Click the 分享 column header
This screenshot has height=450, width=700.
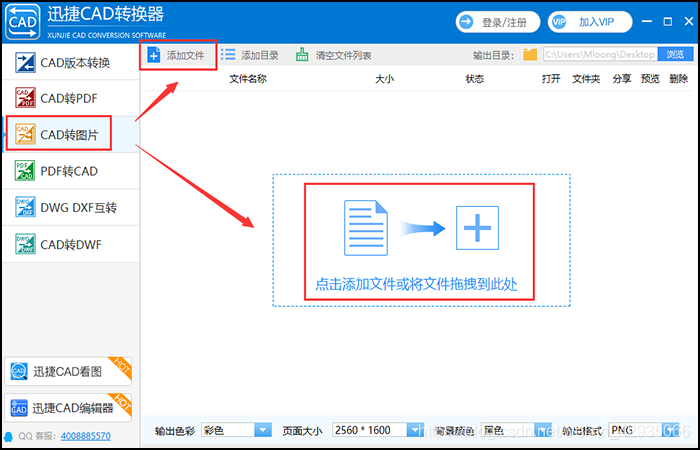click(622, 79)
